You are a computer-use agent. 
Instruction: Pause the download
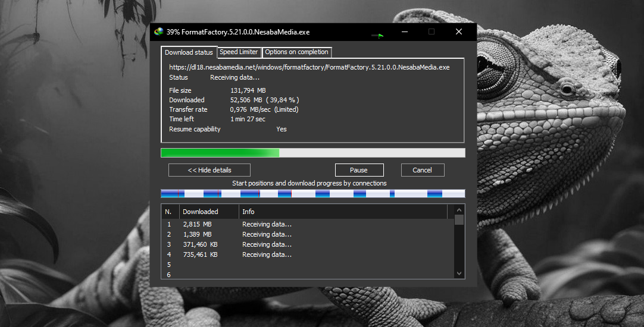(x=359, y=170)
